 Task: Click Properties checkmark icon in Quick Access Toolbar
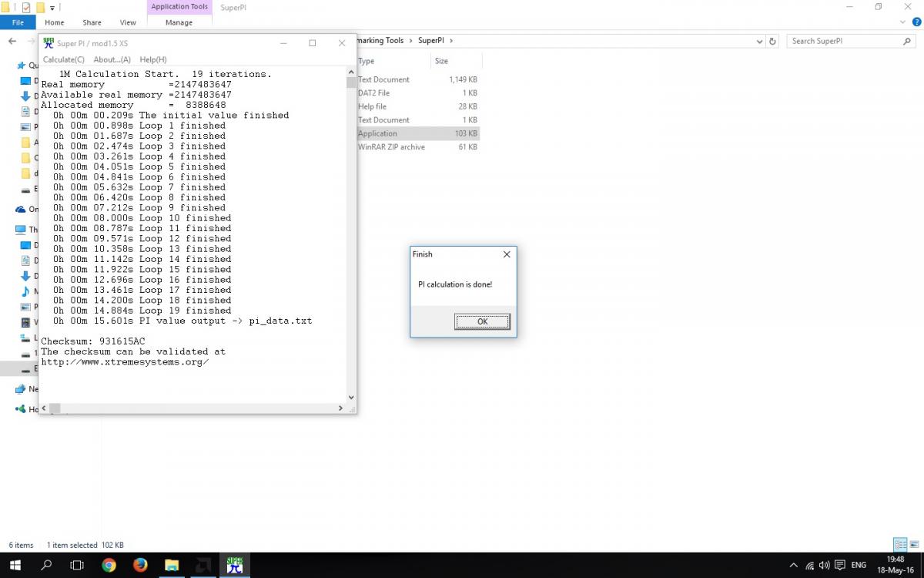(26, 7)
